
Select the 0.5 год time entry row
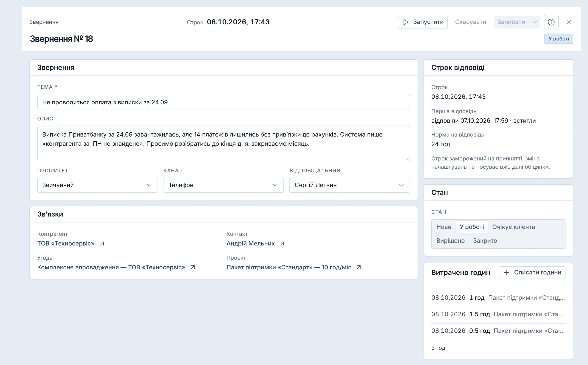tap(498, 331)
